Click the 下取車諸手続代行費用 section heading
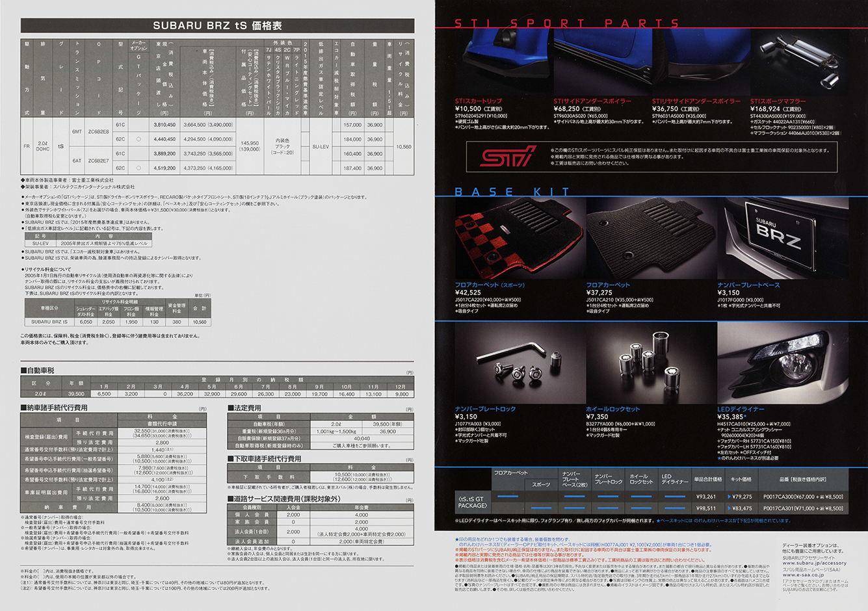 pos(264,459)
